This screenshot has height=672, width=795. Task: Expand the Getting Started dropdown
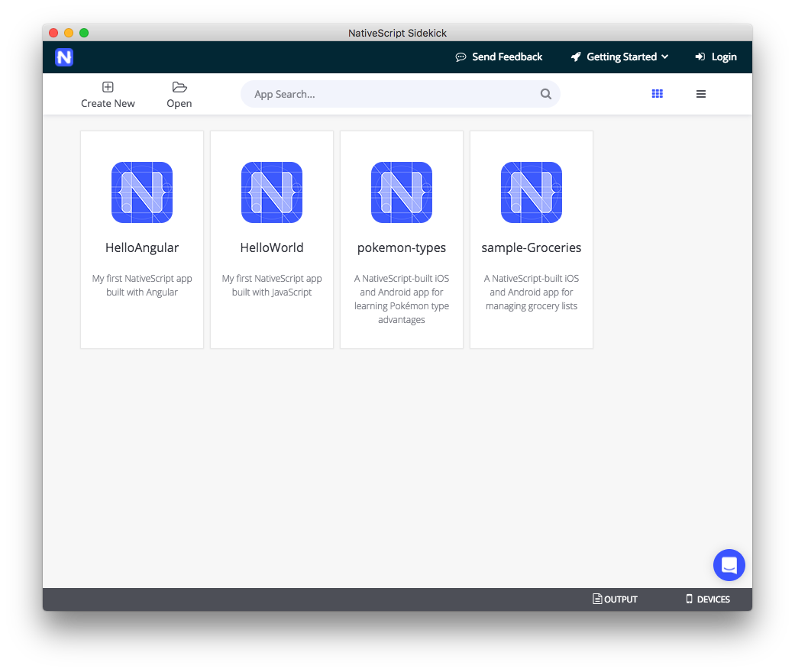tap(620, 57)
